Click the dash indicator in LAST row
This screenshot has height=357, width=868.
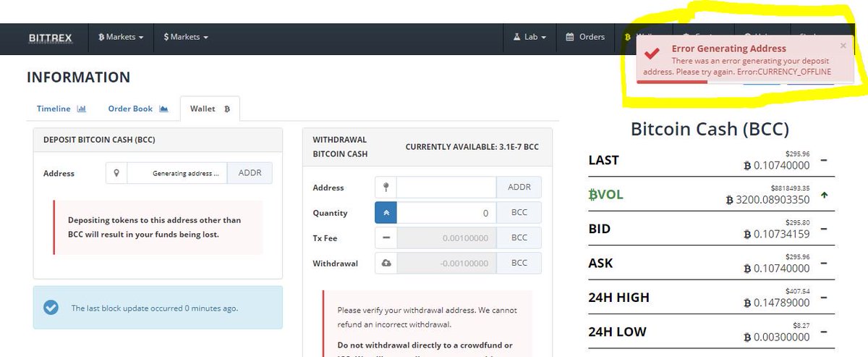coord(825,160)
